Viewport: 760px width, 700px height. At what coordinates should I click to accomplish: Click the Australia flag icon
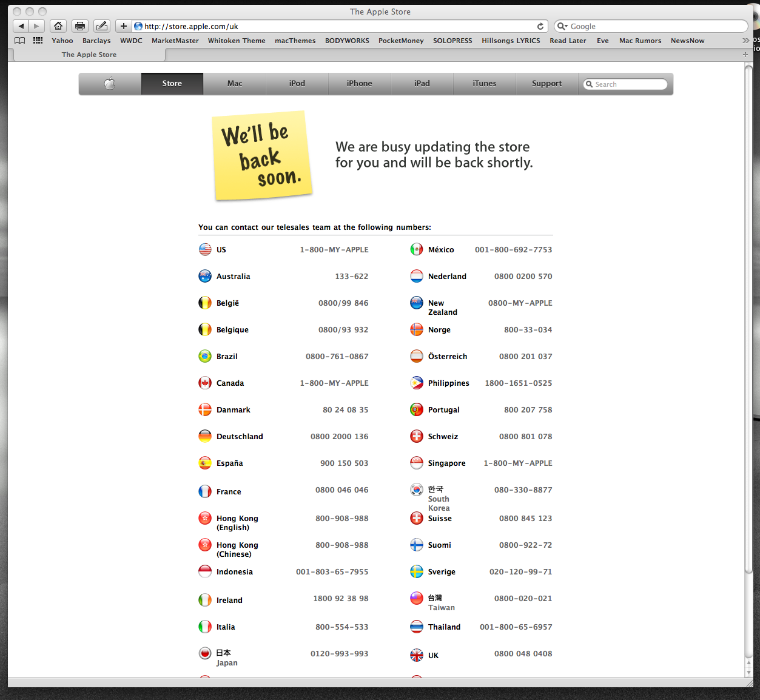[205, 276]
